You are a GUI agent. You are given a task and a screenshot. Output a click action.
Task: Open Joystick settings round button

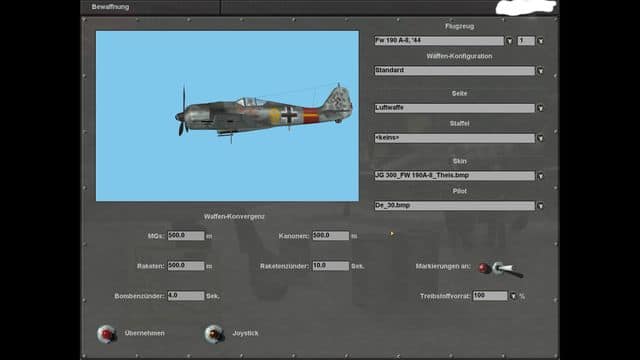(214, 334)
